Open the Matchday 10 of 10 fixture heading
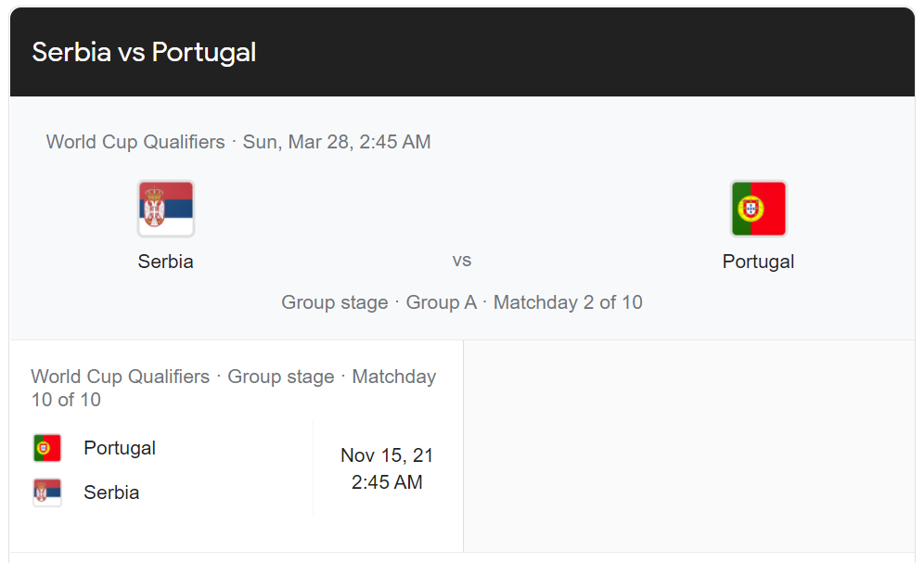The image size is (924, 563). (x=234, y=388)
